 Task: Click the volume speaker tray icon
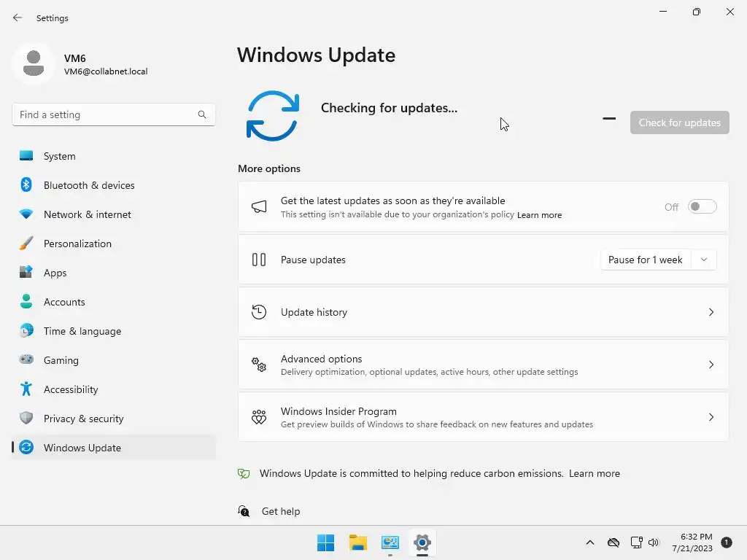[x=654, y=542]
